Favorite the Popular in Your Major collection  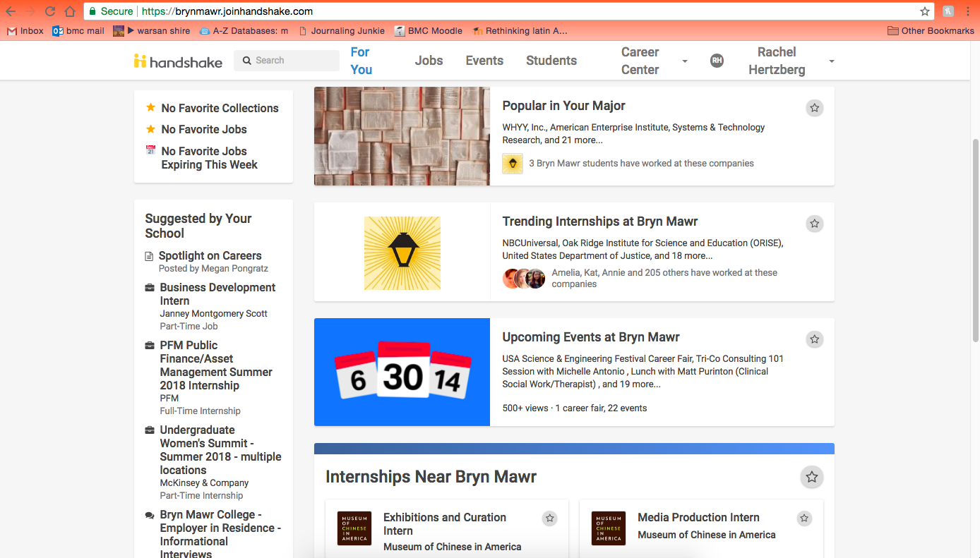pos(814,108)
